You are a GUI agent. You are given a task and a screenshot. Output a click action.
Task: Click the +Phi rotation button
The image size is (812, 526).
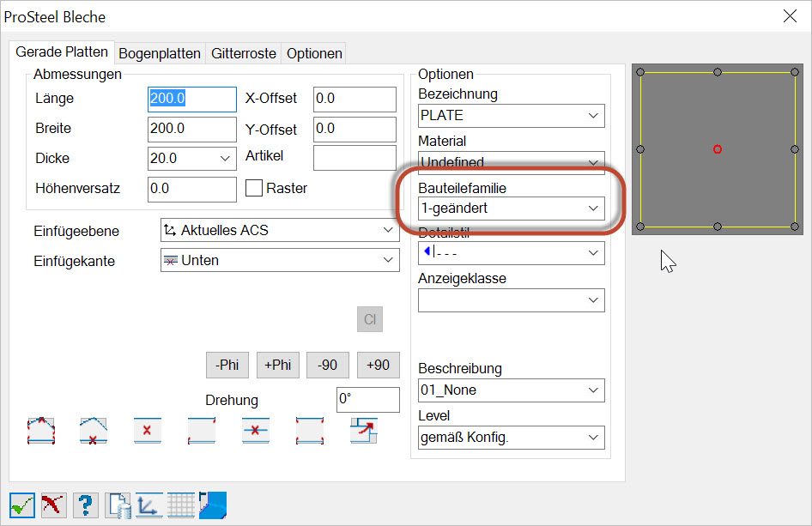278,365
